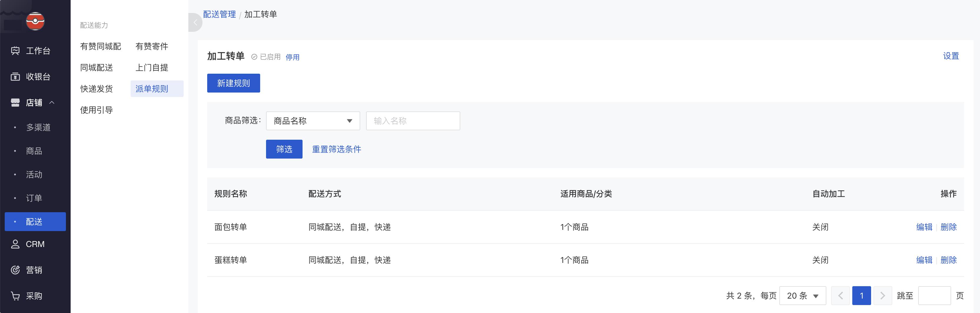The width and height of the screenshot is (980, 313).
Task: Open the CRM person icon
Action: pos(15,244)
